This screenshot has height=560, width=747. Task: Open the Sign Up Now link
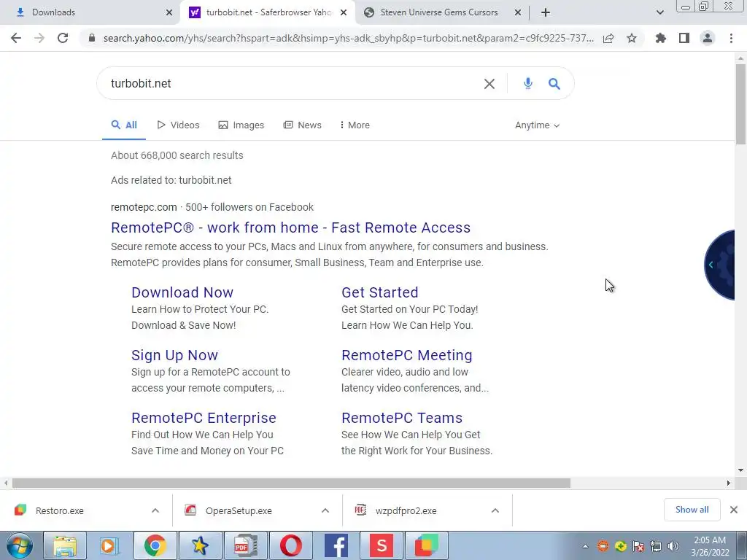[174, 355]
